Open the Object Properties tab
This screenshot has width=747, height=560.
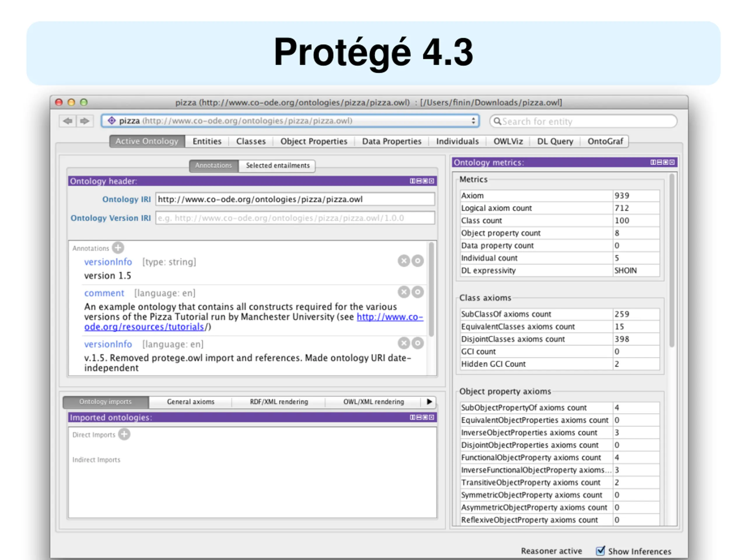pyautogui.click(x=314, y=141)
